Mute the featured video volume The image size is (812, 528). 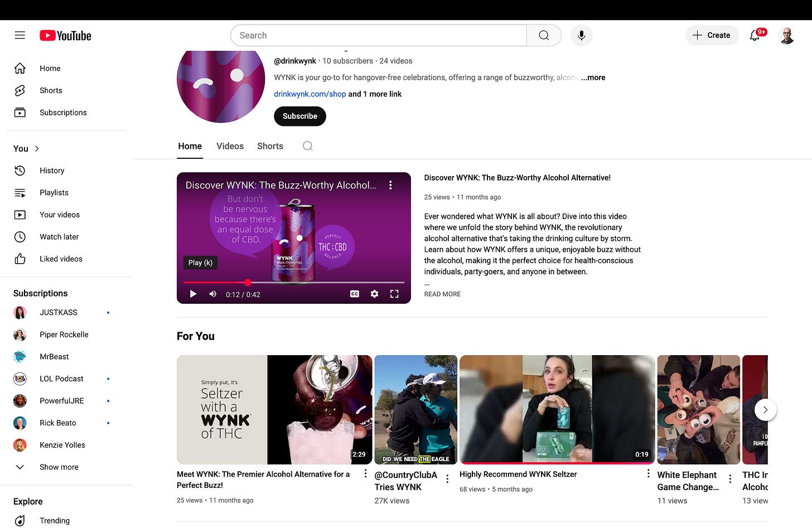(212, 294)
